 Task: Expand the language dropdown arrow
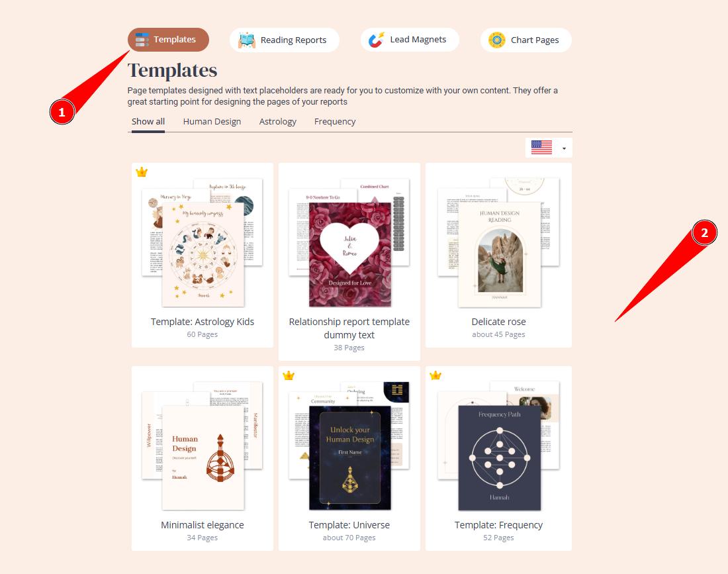pos(564,148)
